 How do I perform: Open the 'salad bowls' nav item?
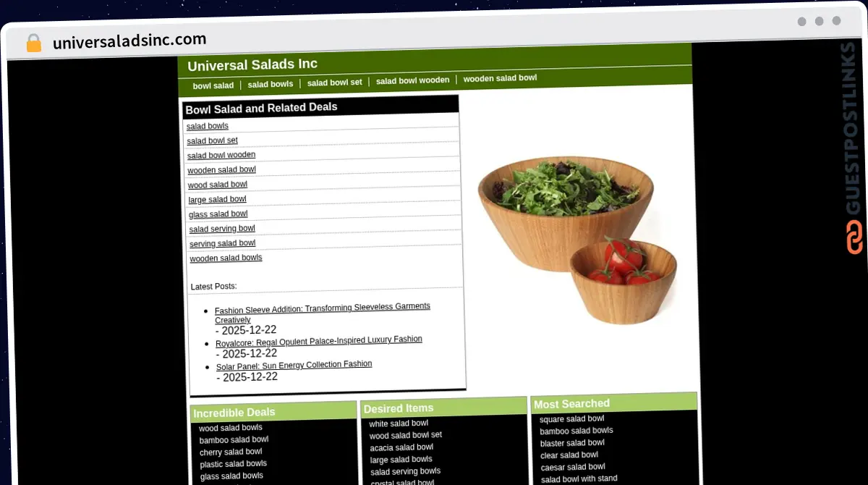click(x=271, y=84)
